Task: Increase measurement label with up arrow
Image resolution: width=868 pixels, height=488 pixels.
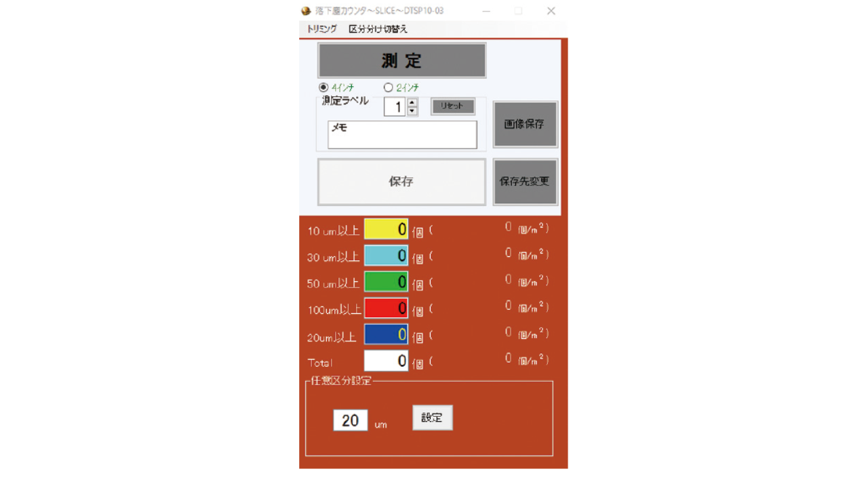Action: (412, 102)
